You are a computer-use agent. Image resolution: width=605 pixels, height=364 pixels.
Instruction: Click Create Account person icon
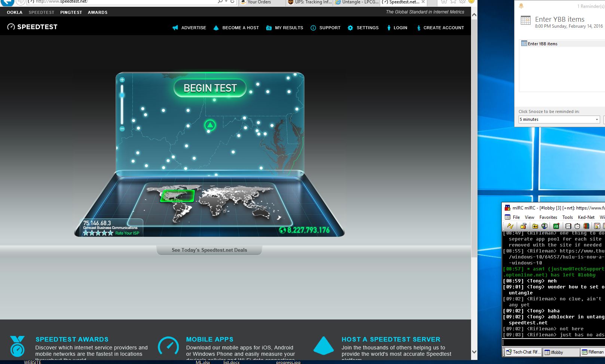pyautogui.click(x=419, y=28)
